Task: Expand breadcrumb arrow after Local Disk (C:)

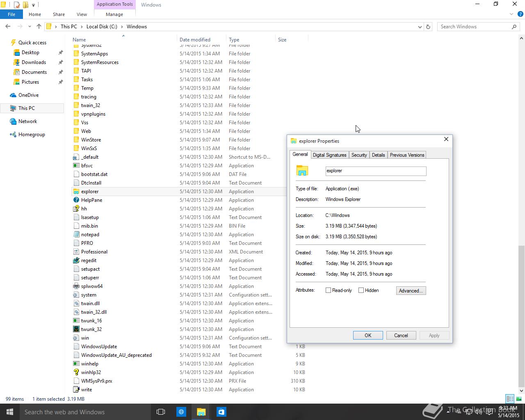Action: coord(122,27)
